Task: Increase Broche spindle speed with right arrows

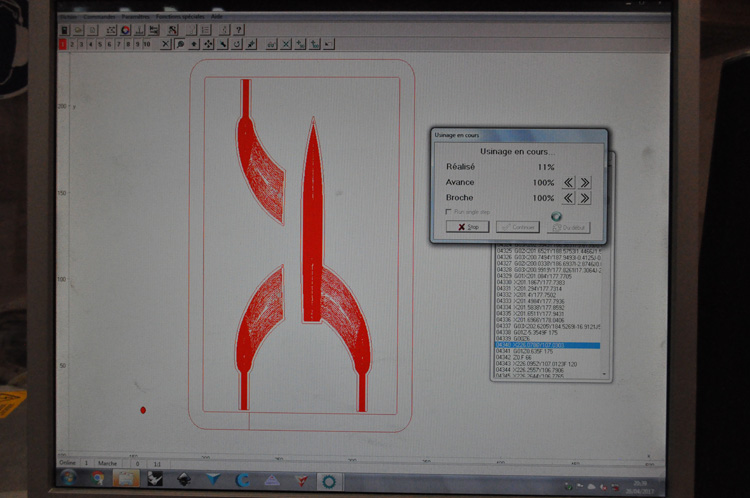Action: tap(585, 198)
